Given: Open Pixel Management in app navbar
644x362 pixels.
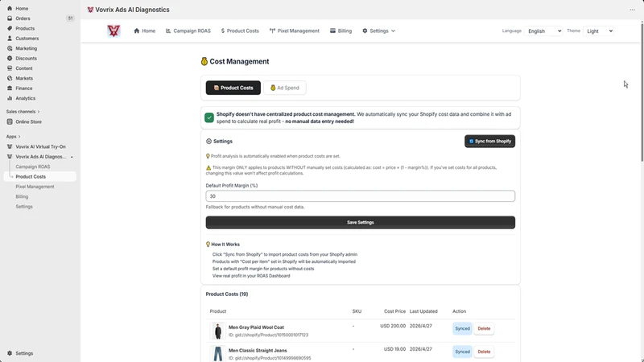Looking at the screenshot, I should point(295,31).
